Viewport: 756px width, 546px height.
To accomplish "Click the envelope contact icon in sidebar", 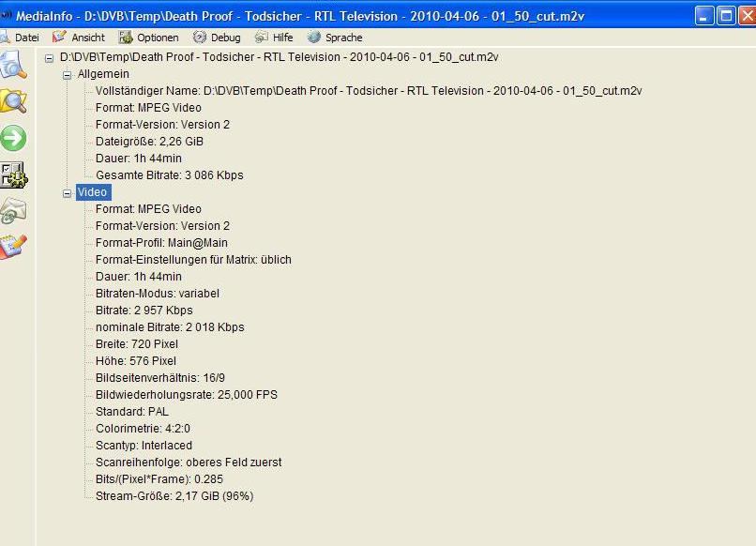I will tap(13, 211).
